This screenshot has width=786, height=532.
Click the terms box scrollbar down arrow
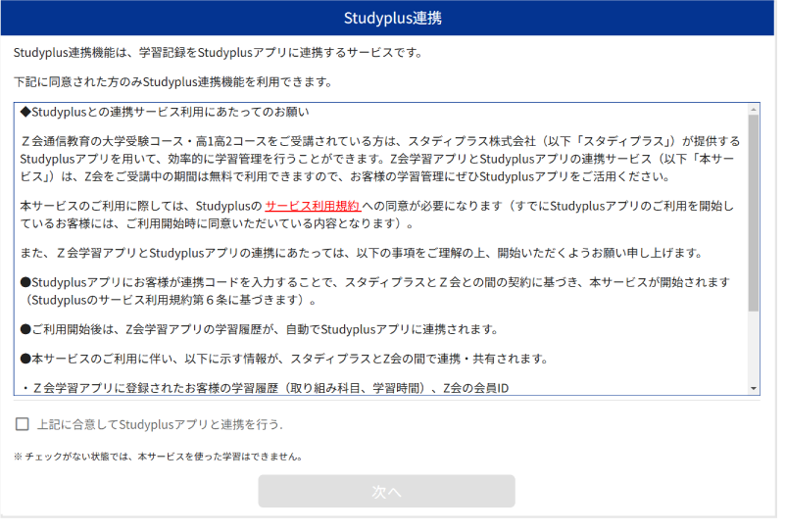753,389
